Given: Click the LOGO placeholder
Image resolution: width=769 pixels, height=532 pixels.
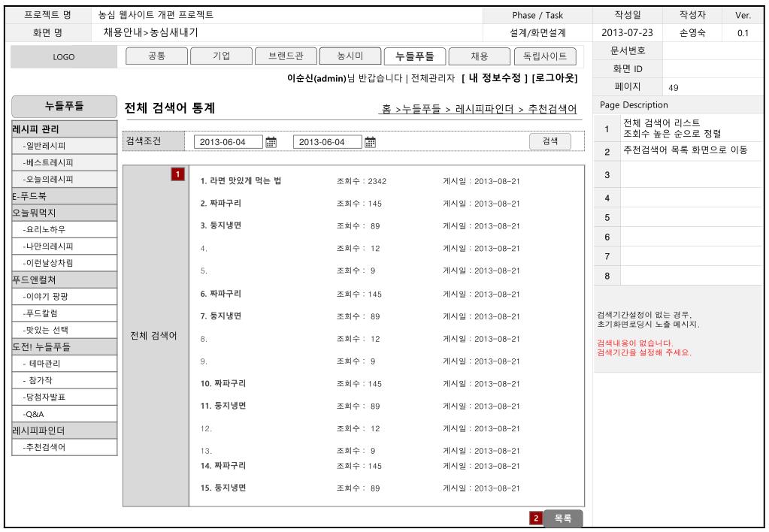Looking at the screenshot, I should tap(64, 57).
